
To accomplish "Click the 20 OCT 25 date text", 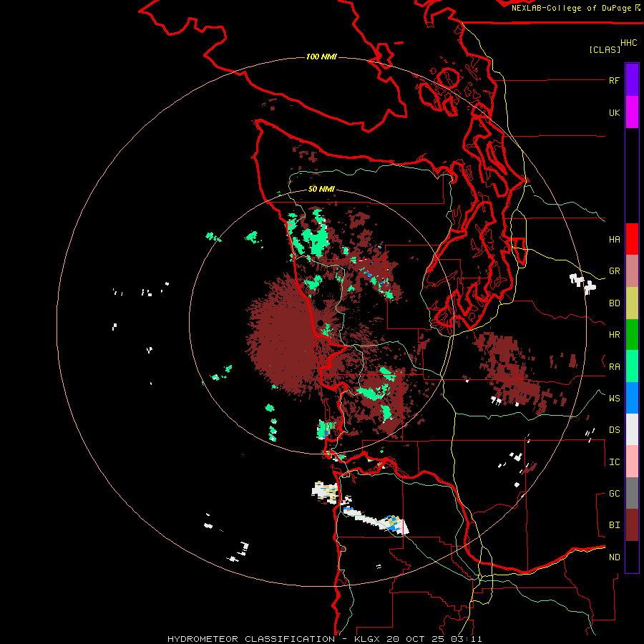I will tap(416, 639).
